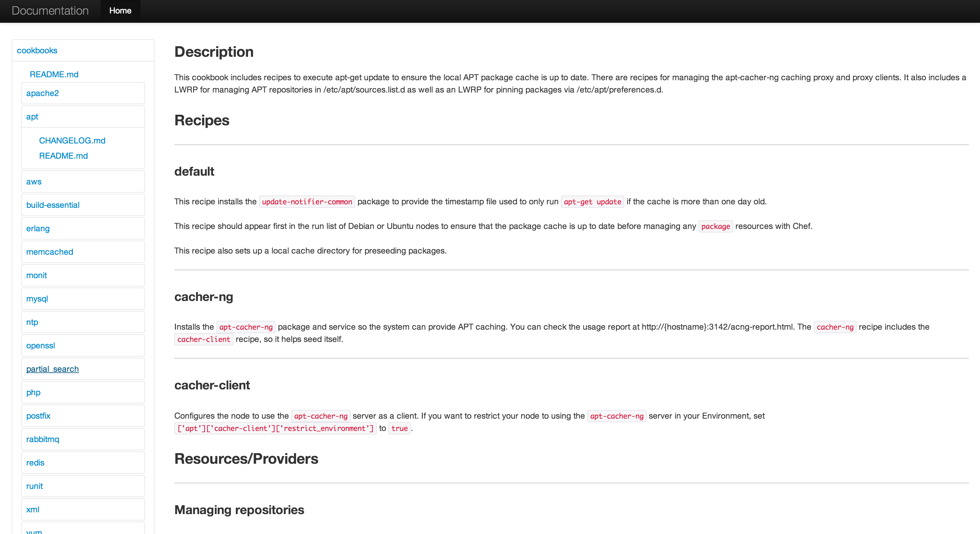This screenshot has width=980, height=534.
Task: Expand the rabbitmq cookbook
Action: [42, 439]
